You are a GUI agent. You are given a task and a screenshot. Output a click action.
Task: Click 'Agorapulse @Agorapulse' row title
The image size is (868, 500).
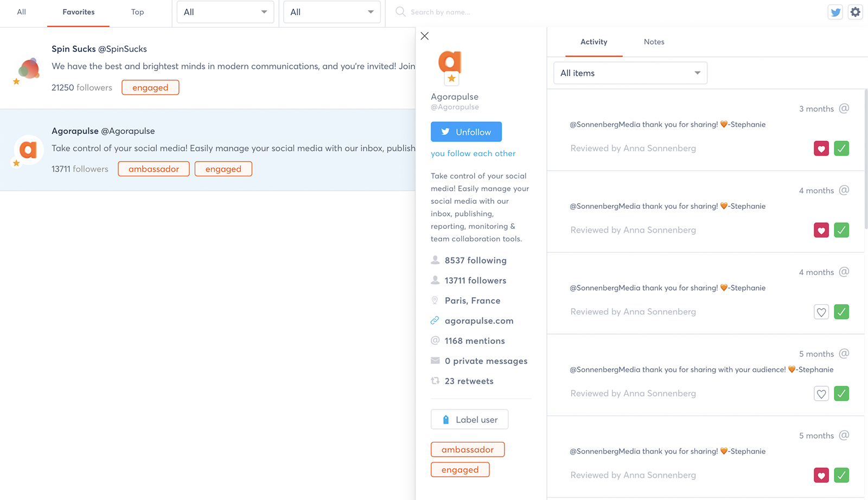pos(103,131)
